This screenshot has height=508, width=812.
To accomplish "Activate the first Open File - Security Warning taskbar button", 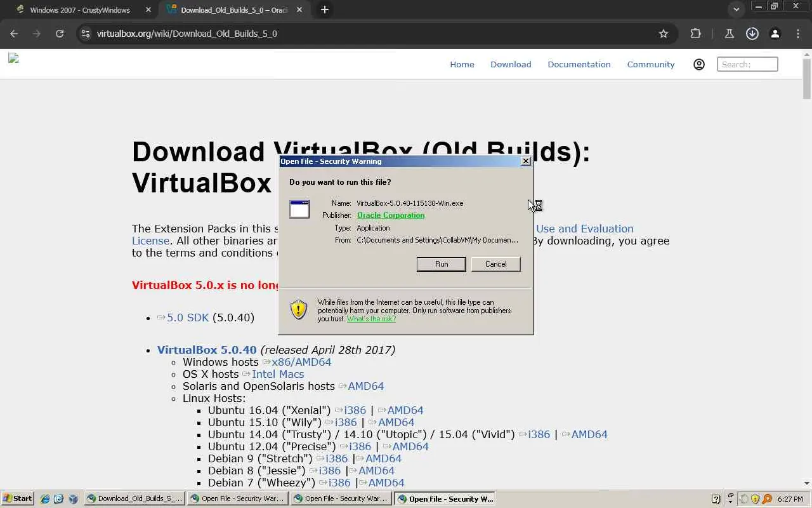I will 238,499.
